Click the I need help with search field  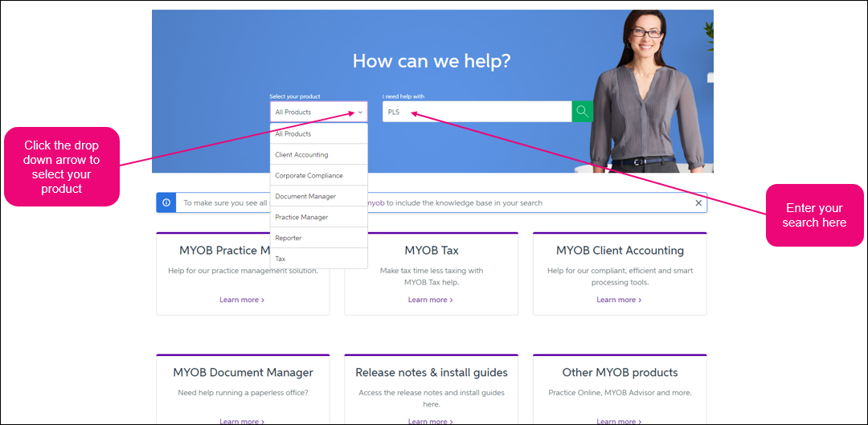(x=477, y=112)
